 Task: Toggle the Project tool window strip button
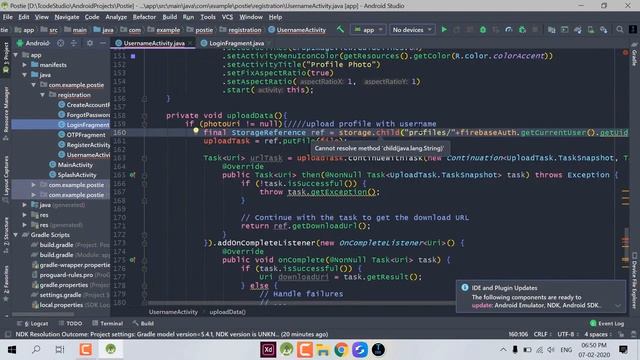[6, 58]
